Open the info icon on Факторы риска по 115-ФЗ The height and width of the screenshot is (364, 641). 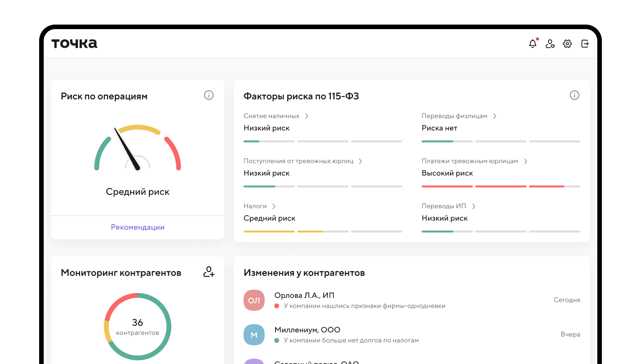click(x=575, y=95)
